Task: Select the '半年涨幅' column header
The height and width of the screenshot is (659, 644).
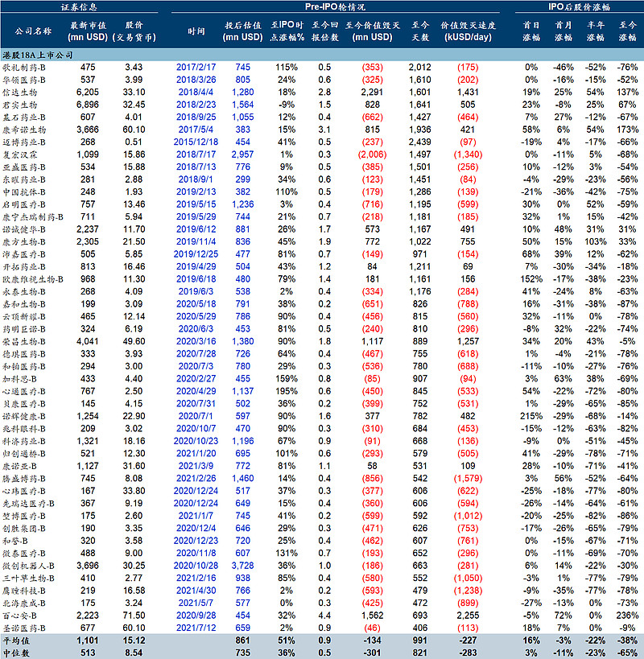Action: pos(595,31)
